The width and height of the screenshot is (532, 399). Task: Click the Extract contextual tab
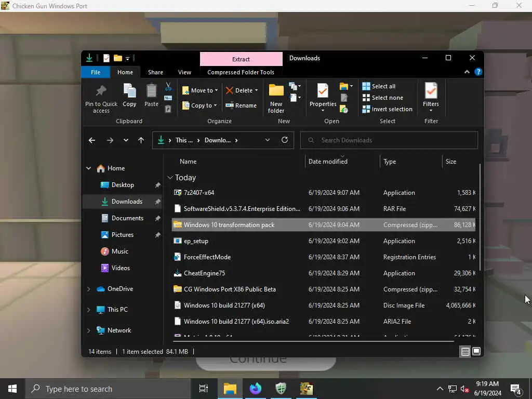[x=241, y=59]
